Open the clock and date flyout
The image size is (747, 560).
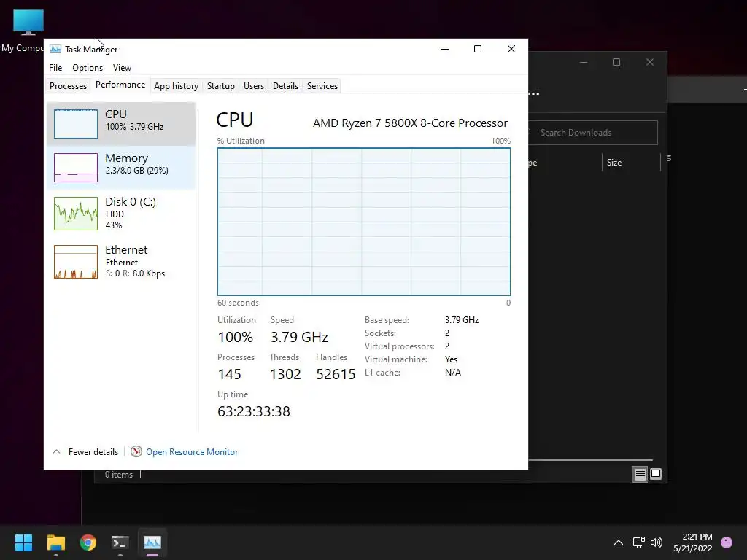[x=693, y=542]
